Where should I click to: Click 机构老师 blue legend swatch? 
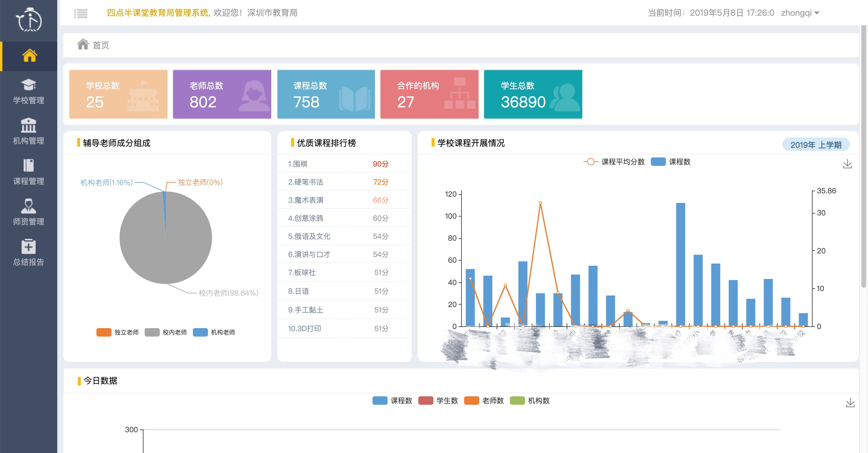coord(200,332)
